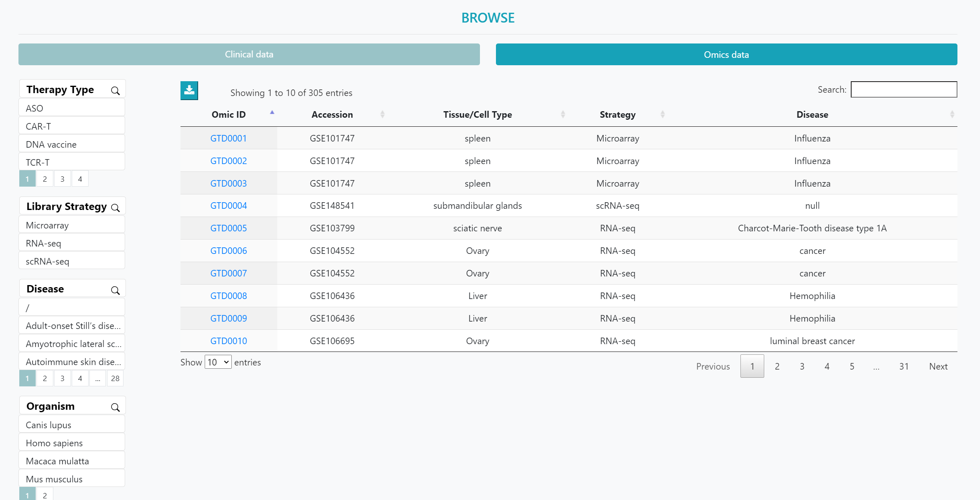
Task: Open the GTD0009 record link
Action: pos(228,318)
